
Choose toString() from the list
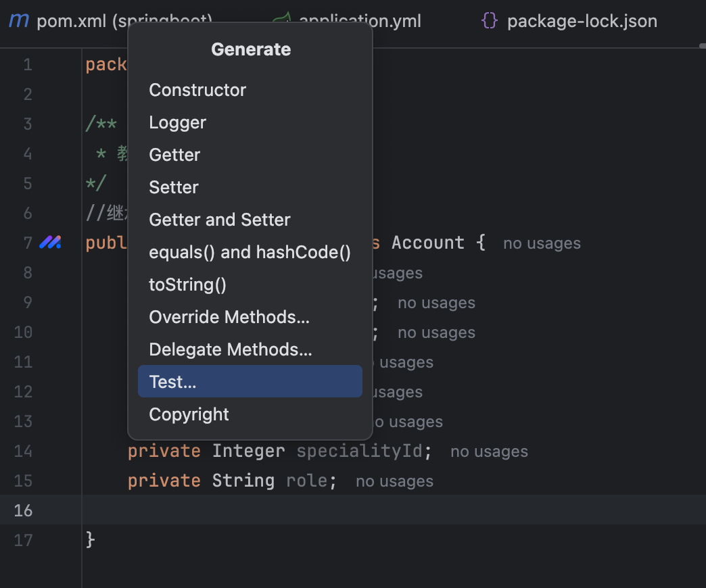coord(187,285)
